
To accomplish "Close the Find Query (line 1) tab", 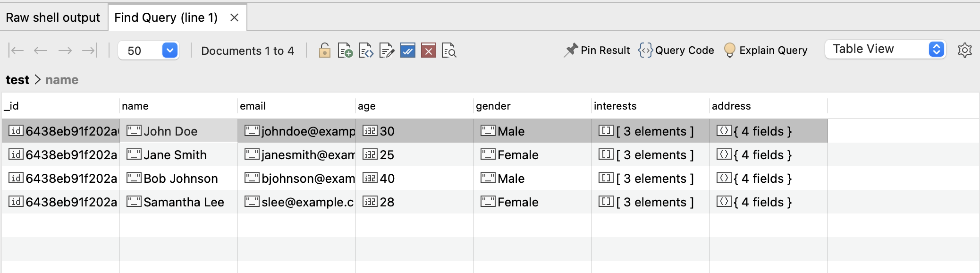I will (x=234, y=17).
